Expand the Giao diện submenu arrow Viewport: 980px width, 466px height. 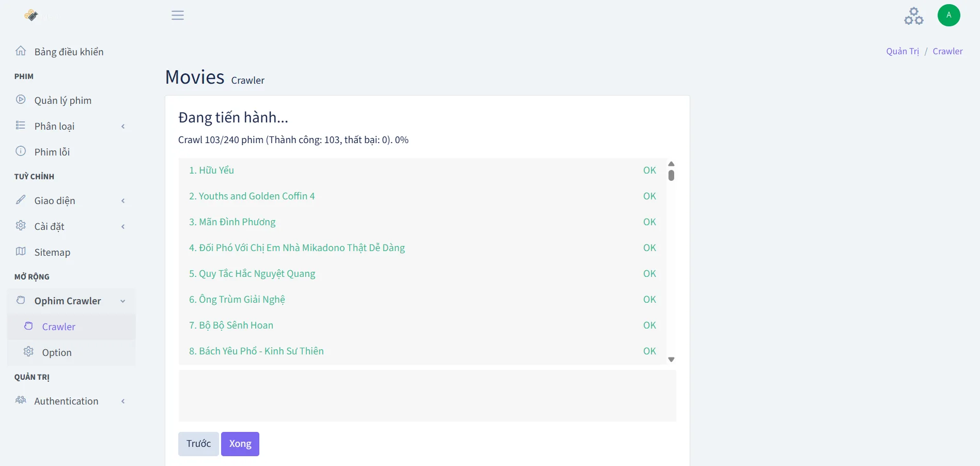point(123,201)
